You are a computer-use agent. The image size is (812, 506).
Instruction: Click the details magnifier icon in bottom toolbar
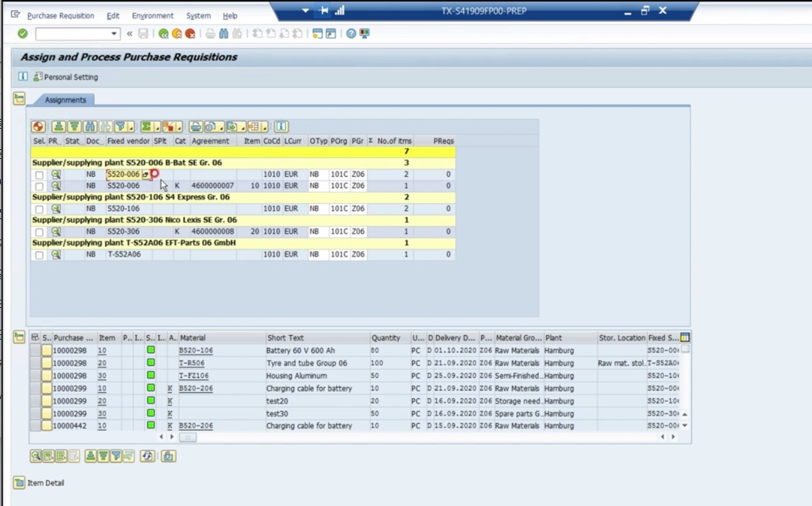35,456
